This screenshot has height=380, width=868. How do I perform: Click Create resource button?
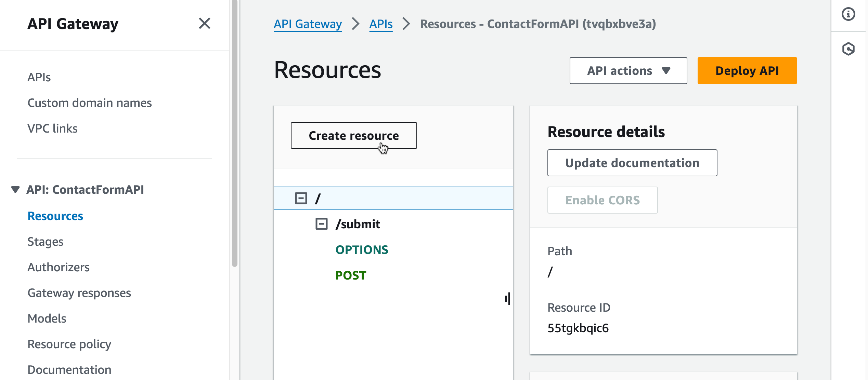point(353,136)
